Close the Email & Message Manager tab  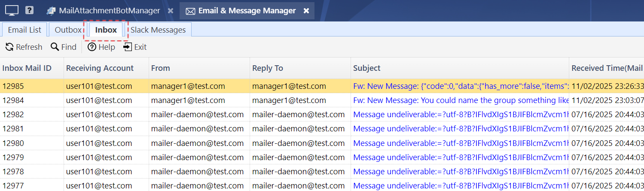tap(306, 11)
